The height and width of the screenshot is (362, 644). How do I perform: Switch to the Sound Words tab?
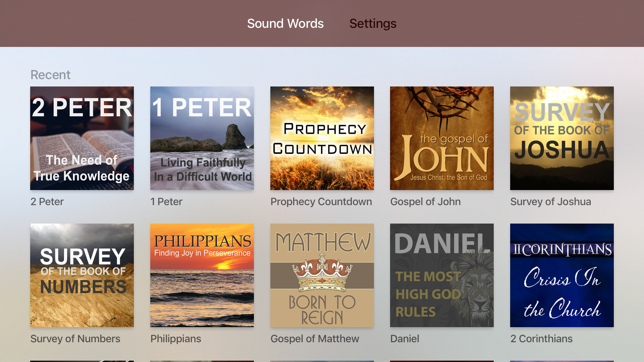click(x=285, y=23)
